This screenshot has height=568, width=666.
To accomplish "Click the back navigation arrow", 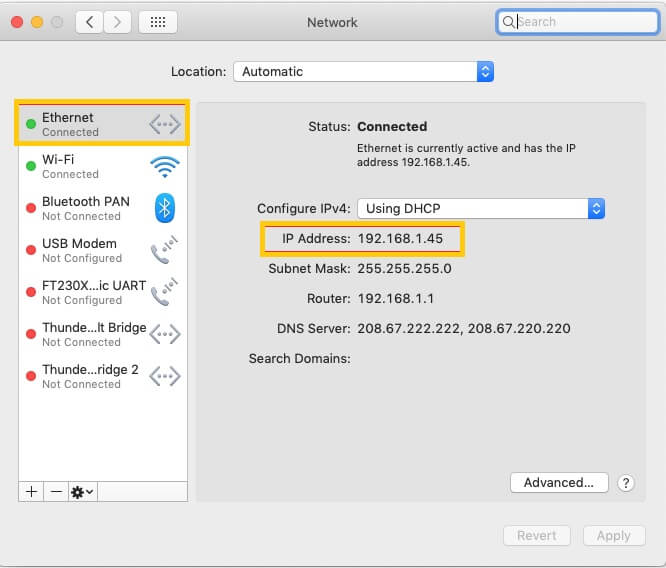I will (x=89, y=22).
